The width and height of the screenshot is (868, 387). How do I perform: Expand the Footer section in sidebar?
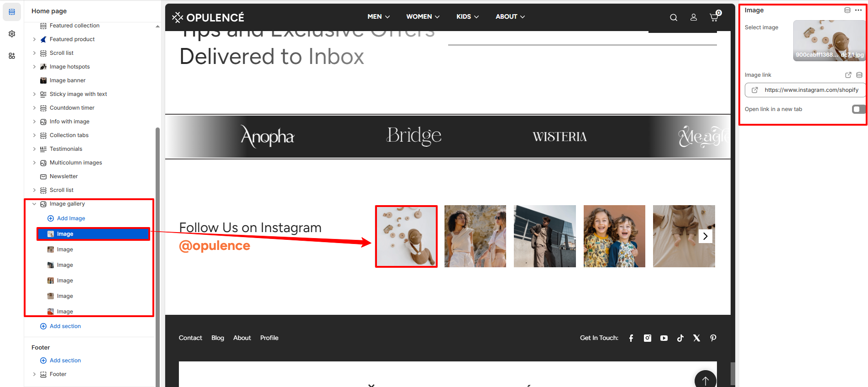click(x=34, y=374)
